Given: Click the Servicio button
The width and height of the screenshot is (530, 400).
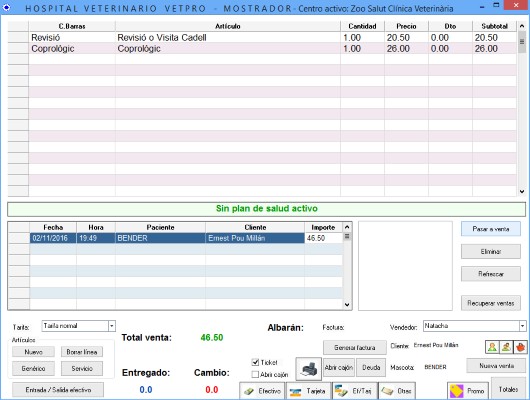Looking at the screenshot, I should tap(82, 368).
